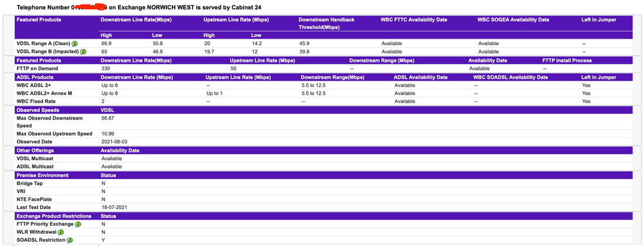Click 'WBC FTTC Availability Date' column header
Image resolution: width=644 pixels, height=246 pixels.
pyautogui.click(x=414, y=20)
